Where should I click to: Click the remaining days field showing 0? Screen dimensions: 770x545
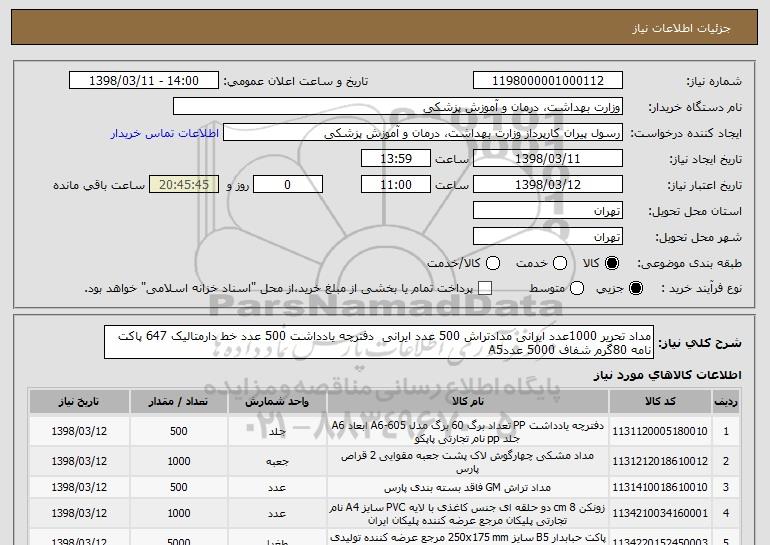[288, 185]
